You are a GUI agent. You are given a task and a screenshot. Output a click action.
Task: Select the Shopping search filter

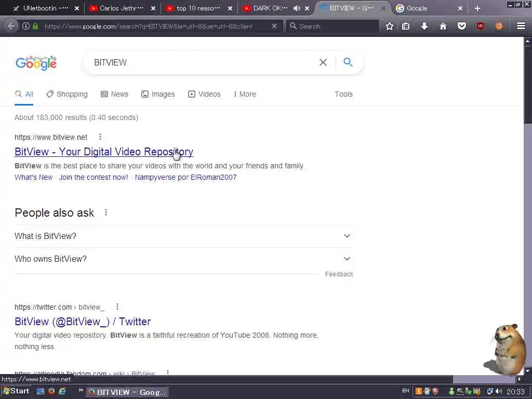pyautogui.click(x=67, y=95)
